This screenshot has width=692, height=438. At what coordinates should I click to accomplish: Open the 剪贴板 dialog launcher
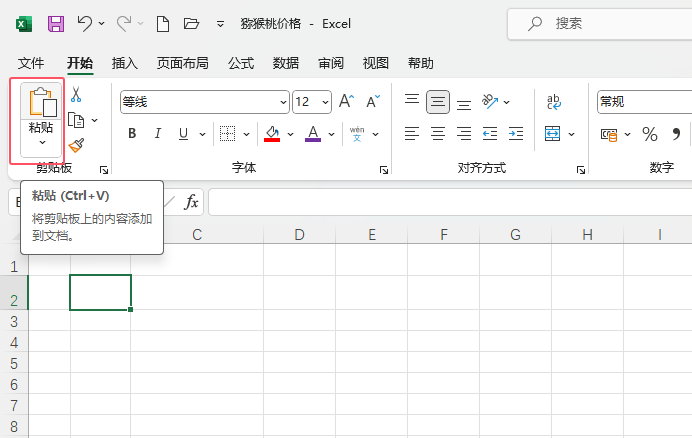(x=104, y=170)
